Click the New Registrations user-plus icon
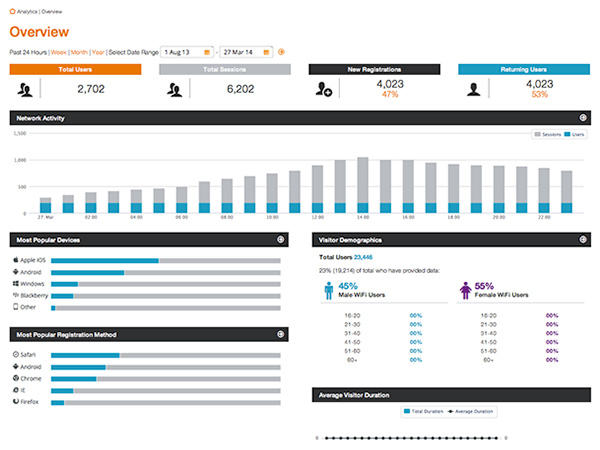Screen dimensions: 600x450 [325, 89]
